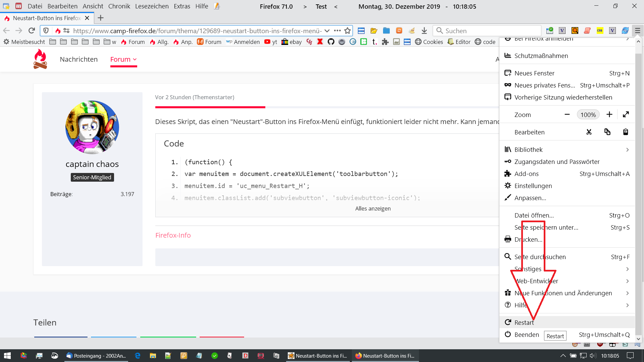
Task: Select Restart menu entry
Action: [524, 322]
